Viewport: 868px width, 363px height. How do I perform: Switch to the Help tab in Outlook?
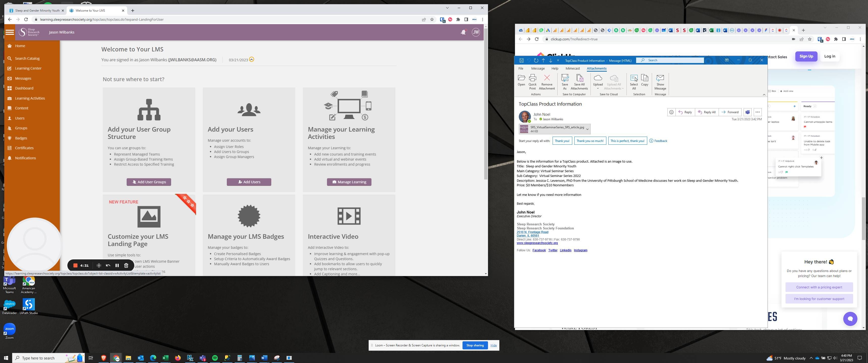coord(555,68)
